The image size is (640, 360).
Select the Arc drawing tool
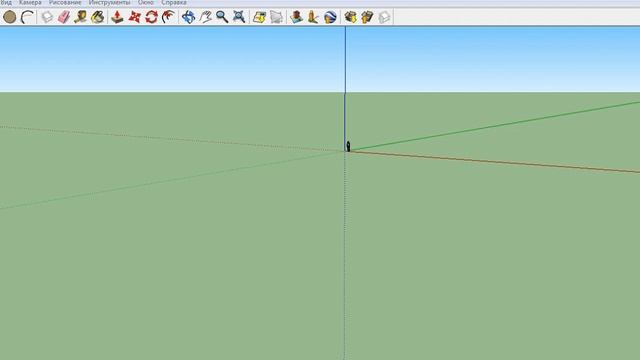[x=27, y=17]
